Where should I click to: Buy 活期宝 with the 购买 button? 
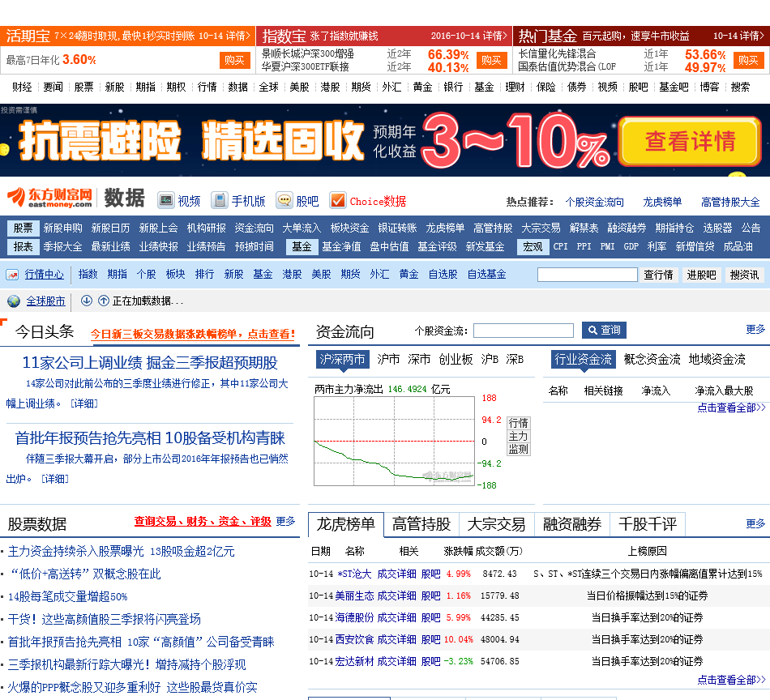(235, 60)
